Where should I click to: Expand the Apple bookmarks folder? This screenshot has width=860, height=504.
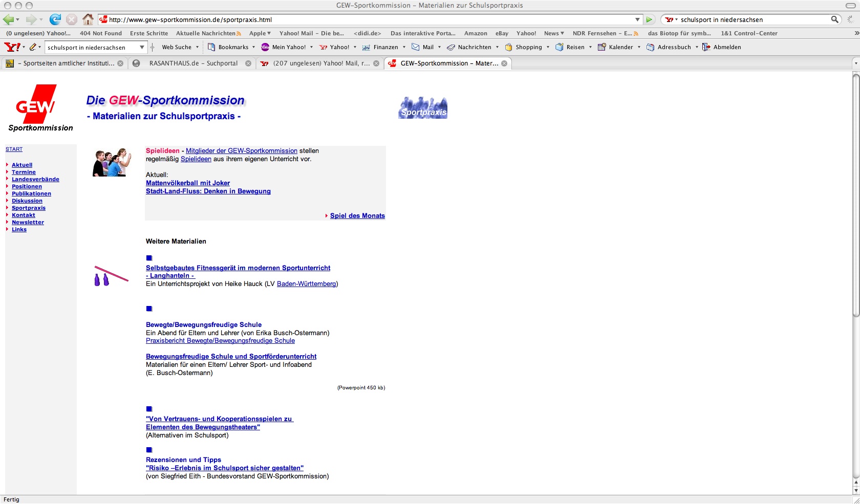260,33
